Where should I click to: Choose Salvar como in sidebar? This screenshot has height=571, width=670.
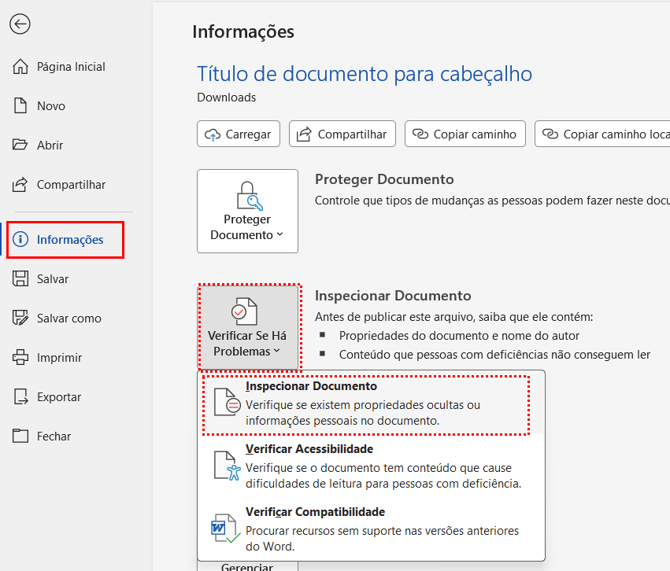pos(68,318)
